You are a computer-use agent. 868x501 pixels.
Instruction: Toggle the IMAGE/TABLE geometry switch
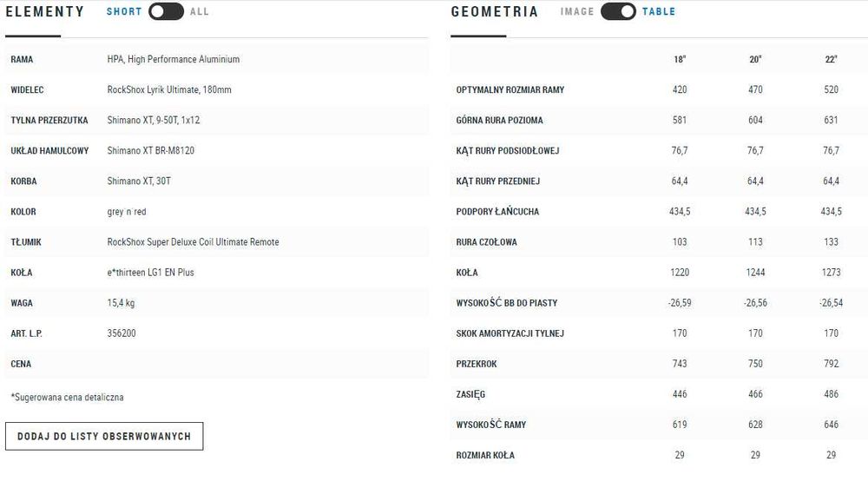[618, 11]
